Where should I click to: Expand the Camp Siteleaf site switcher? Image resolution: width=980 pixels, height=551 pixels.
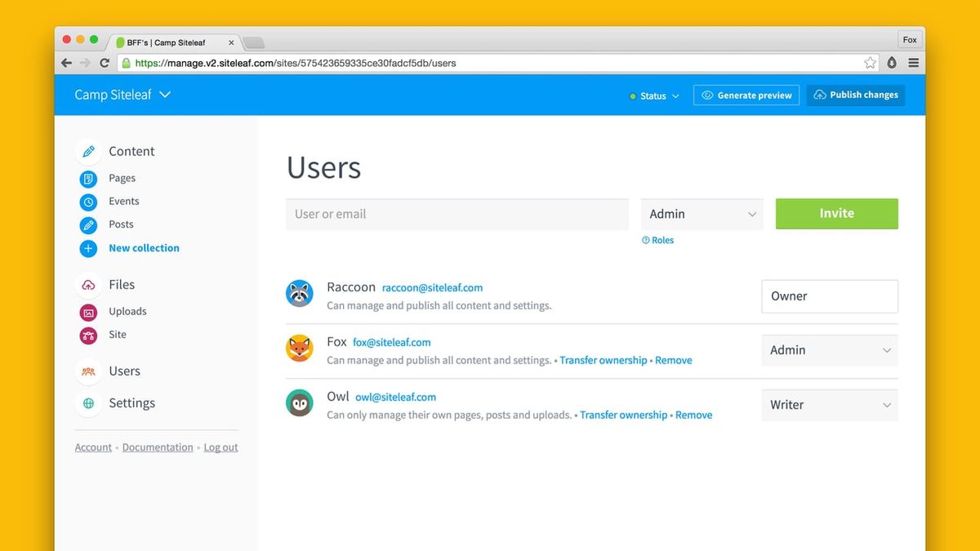(x=122, y=95)
